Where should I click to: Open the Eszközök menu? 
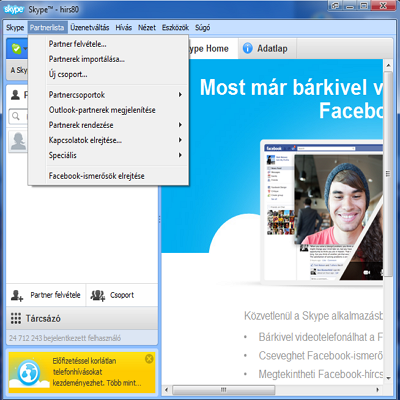point(175,28)
